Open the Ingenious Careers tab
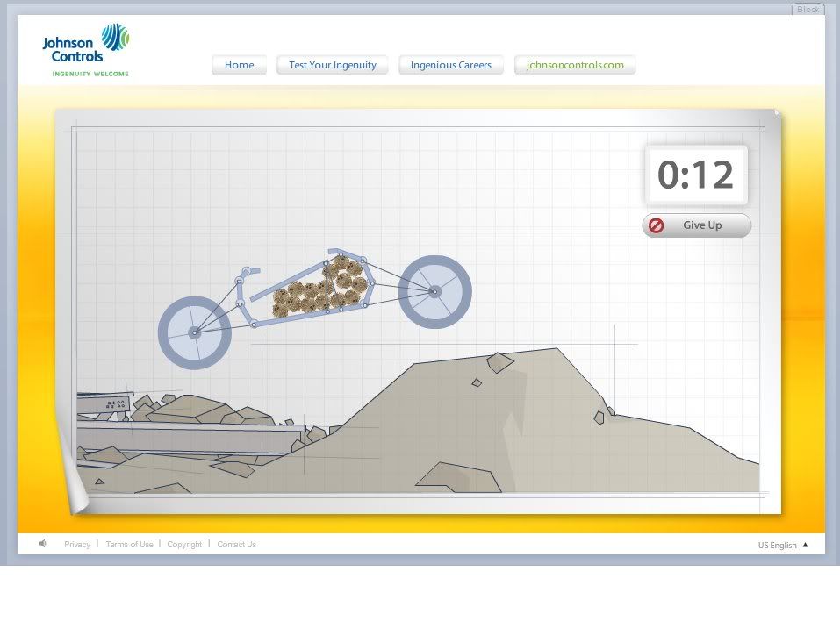Screen dimensions: 840x621 450,65
